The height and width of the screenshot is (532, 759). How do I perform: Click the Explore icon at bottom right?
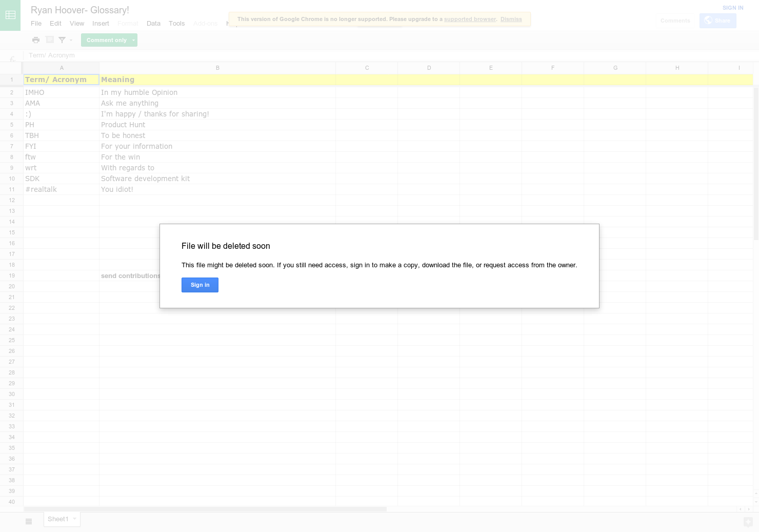point(748,522)
